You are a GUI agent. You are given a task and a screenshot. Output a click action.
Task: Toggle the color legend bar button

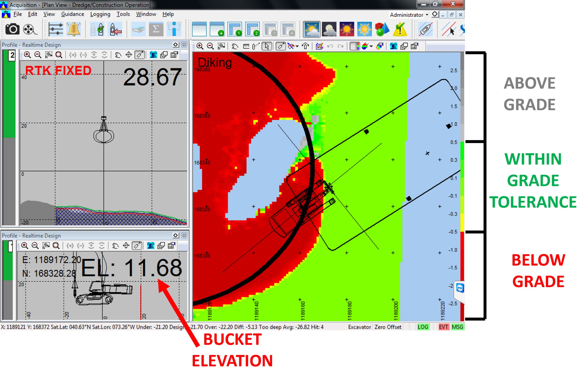pyautogui.click(x=355, y=46)
